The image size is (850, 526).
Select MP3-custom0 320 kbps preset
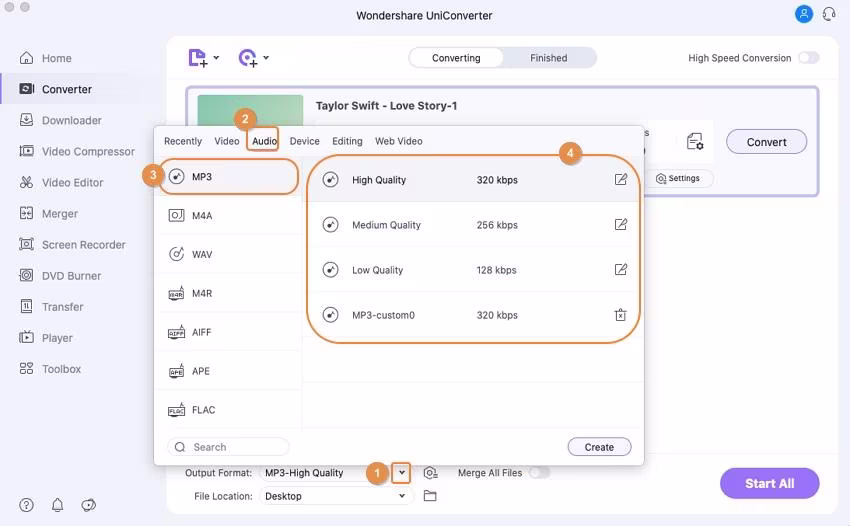[473, 315]
